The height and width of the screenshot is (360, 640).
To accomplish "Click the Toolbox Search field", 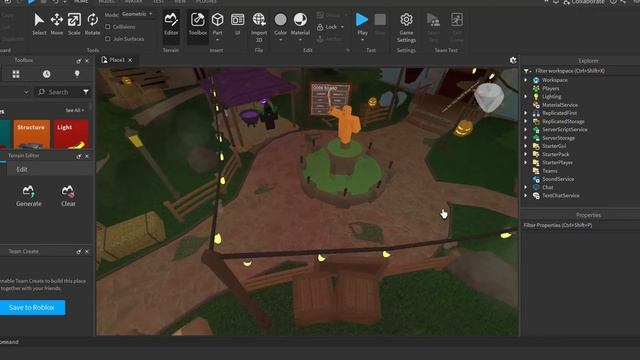I will (57, 92).
